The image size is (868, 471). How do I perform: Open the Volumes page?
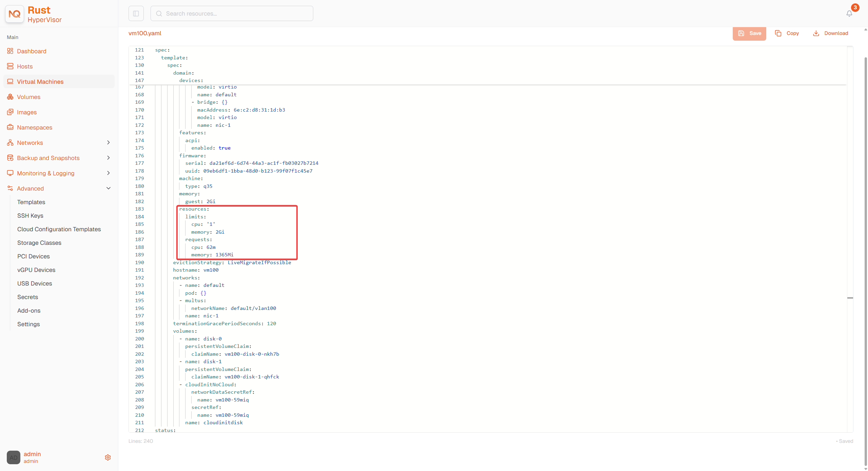pyautogui.click(x=59, y=97)
